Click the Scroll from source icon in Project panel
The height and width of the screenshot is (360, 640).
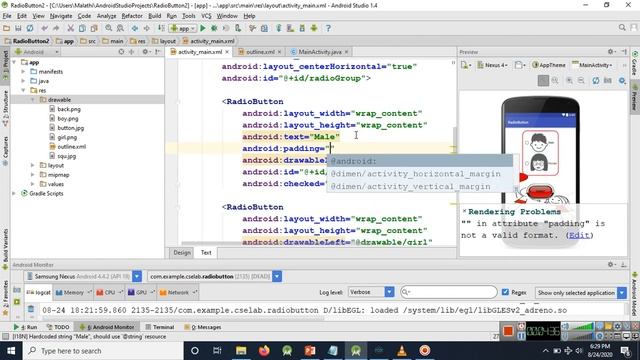click(x=121, y=52)
